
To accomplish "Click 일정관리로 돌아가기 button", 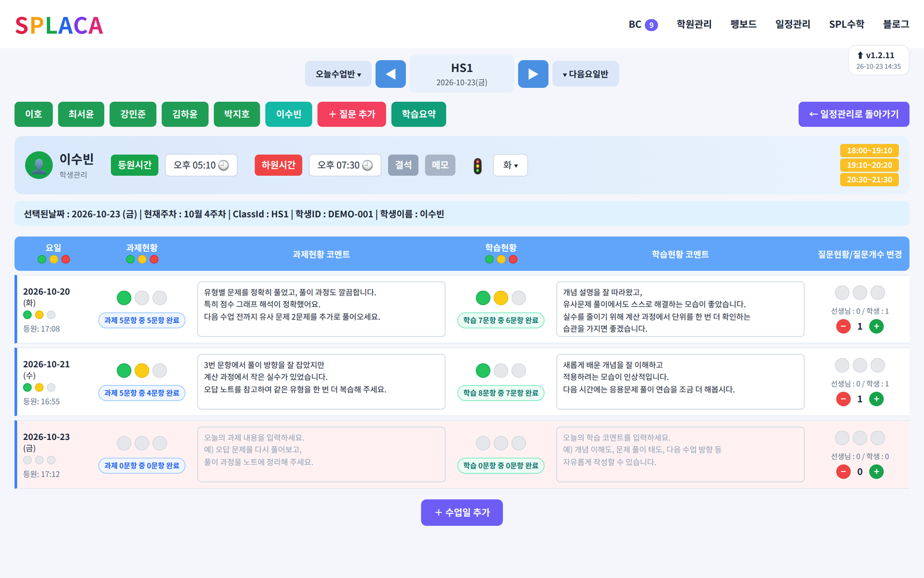I will click(x=854, y=114).
